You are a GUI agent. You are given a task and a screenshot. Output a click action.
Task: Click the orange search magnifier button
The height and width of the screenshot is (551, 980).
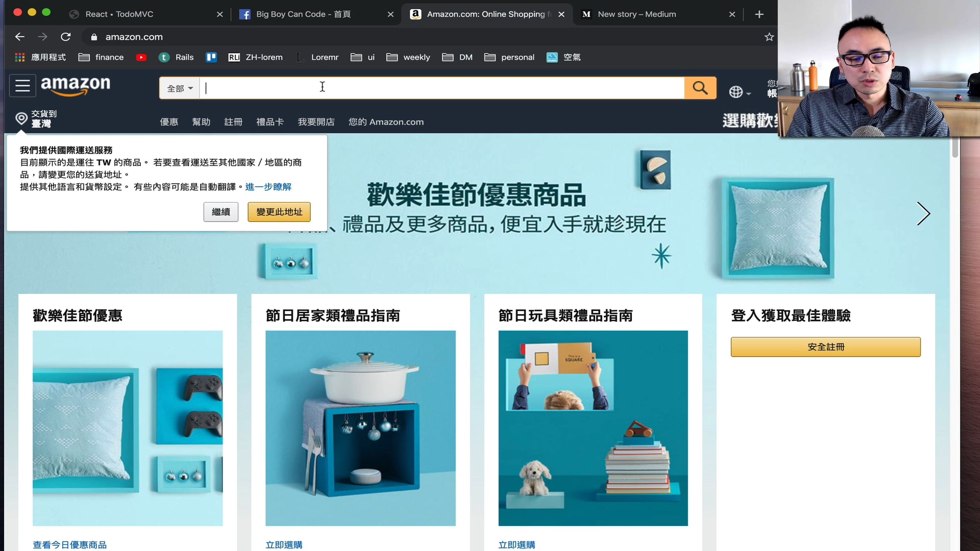click(x=700, y=88)
